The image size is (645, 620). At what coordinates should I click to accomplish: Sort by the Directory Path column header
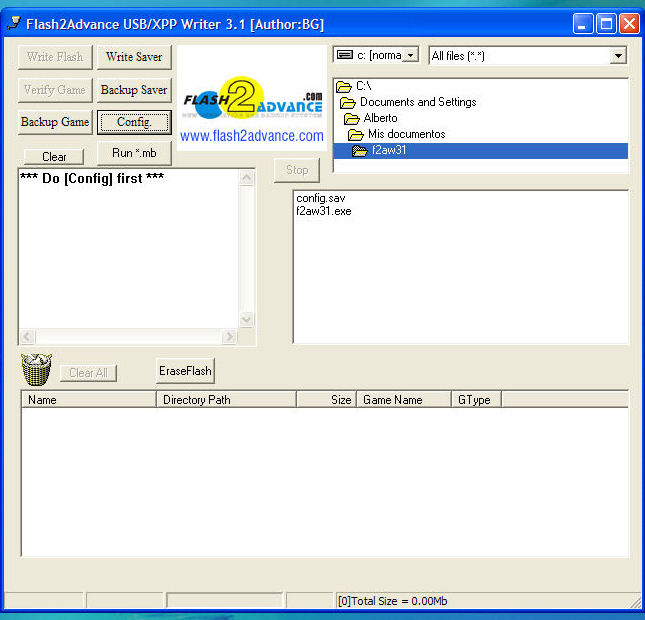coord(226,400)
